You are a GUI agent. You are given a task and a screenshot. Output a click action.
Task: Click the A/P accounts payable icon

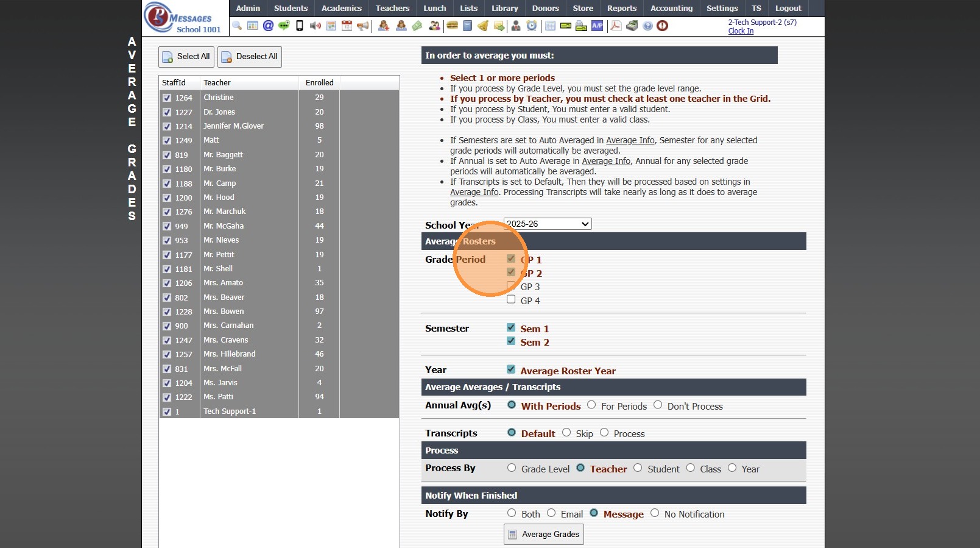(597, 26)
